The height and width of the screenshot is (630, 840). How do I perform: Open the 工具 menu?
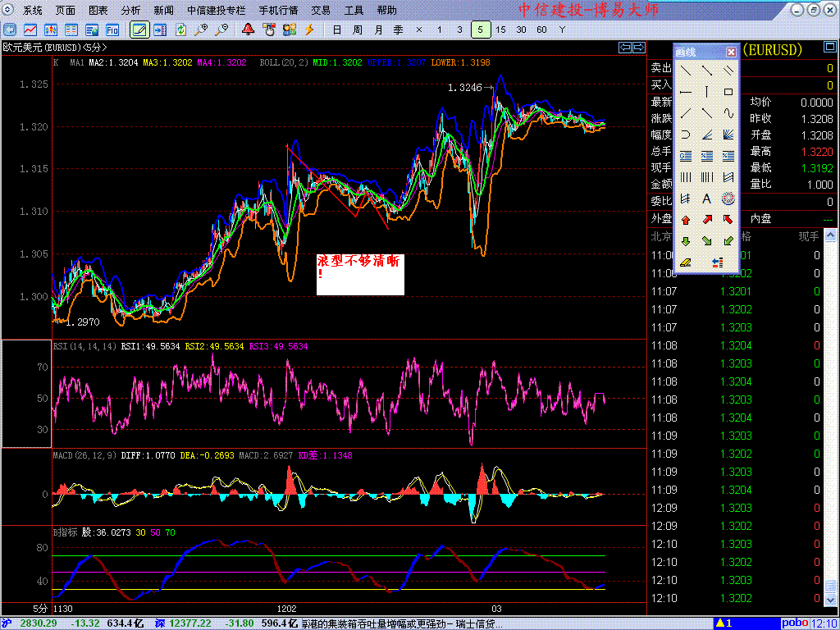[x=354, y=10]
